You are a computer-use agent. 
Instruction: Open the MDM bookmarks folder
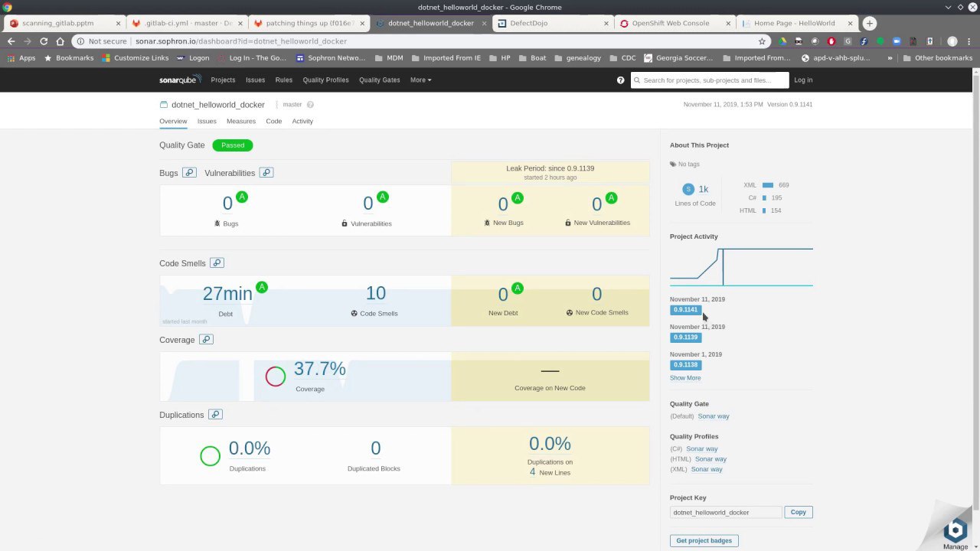tap(388, 58)
